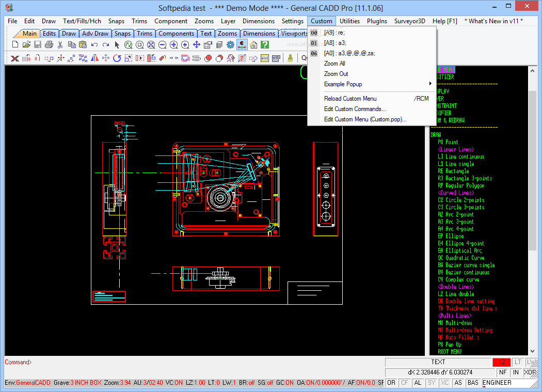Select the [A9] : re; custom command
Viewport: 542px width, 392px height.
(372, 33)
